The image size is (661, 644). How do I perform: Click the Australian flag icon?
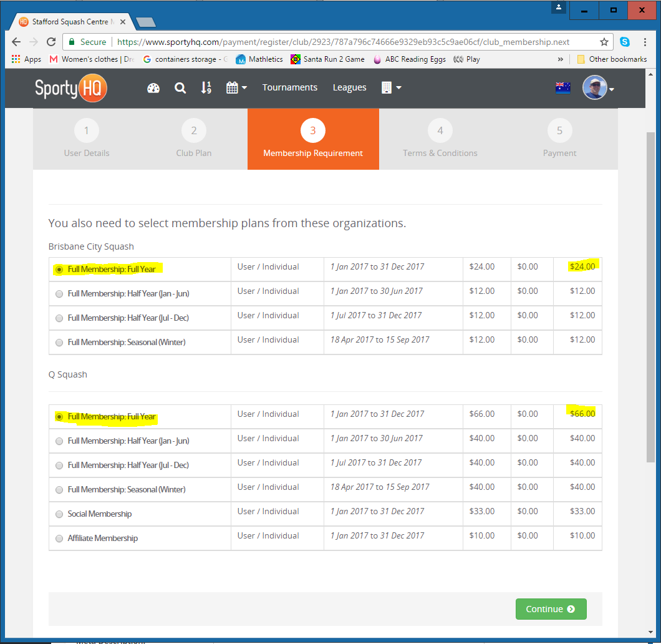tap(562, 88)
